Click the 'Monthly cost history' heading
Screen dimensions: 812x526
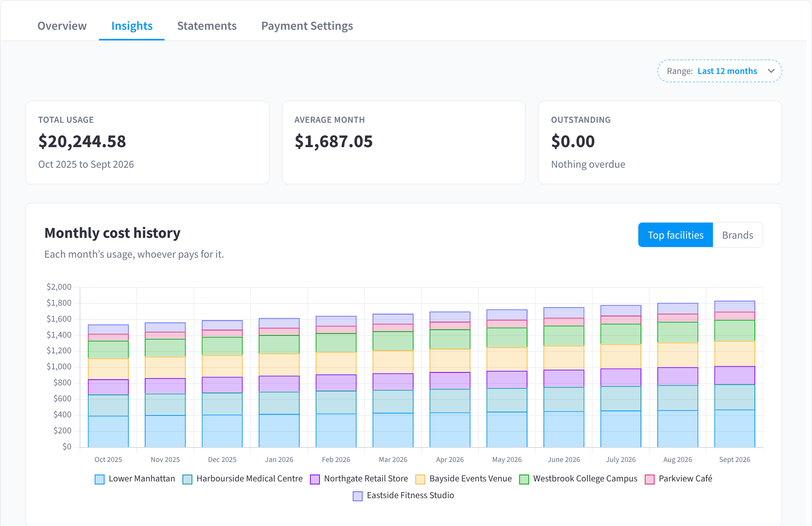[112, 233]
